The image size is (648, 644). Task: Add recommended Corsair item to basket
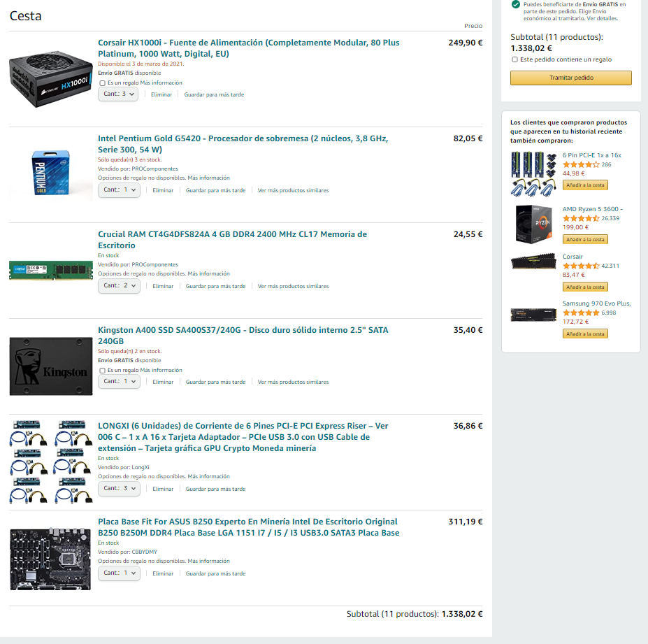585,287
